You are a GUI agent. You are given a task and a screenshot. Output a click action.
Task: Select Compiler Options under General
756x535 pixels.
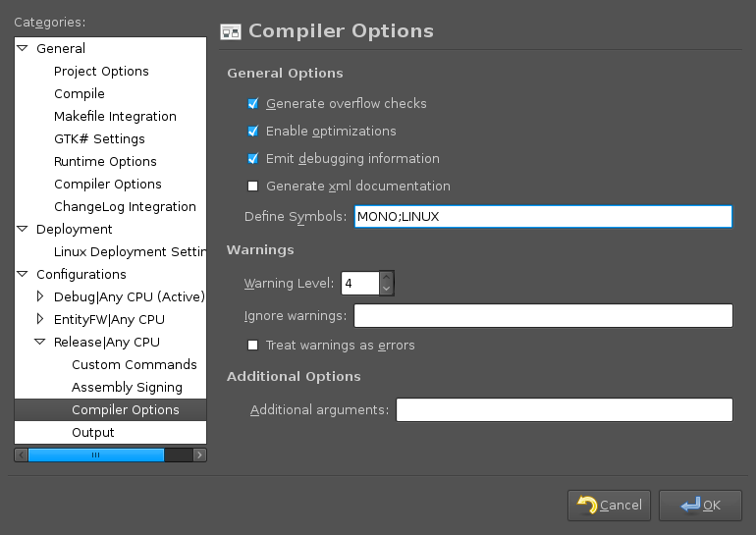click(x=110, y=185)
